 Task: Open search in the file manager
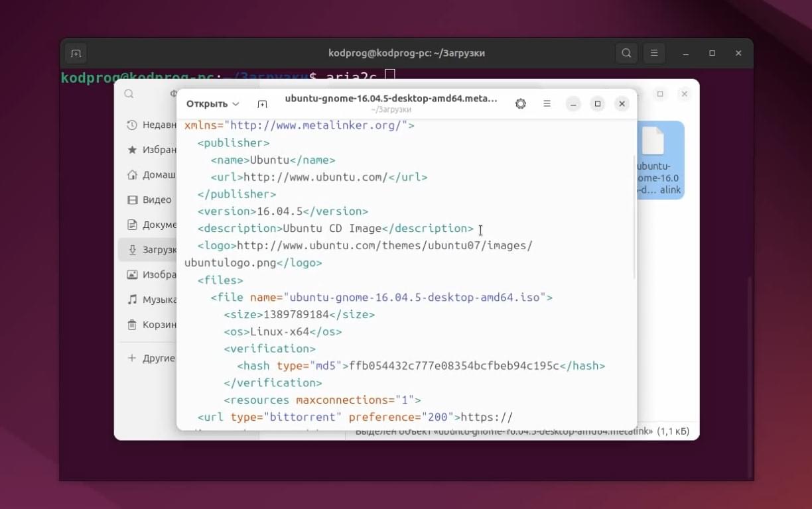tap(129, 94)
